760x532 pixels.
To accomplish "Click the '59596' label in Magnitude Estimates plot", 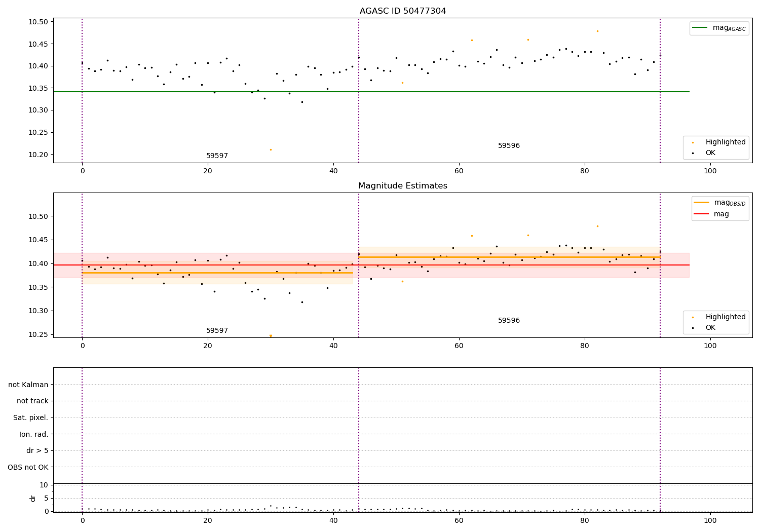I will (x=509, y=321).
